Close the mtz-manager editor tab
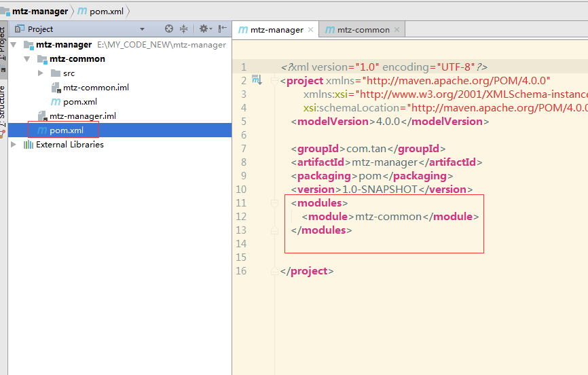The height and width of the screenshot is (375, 588). (x=311, y=30)
